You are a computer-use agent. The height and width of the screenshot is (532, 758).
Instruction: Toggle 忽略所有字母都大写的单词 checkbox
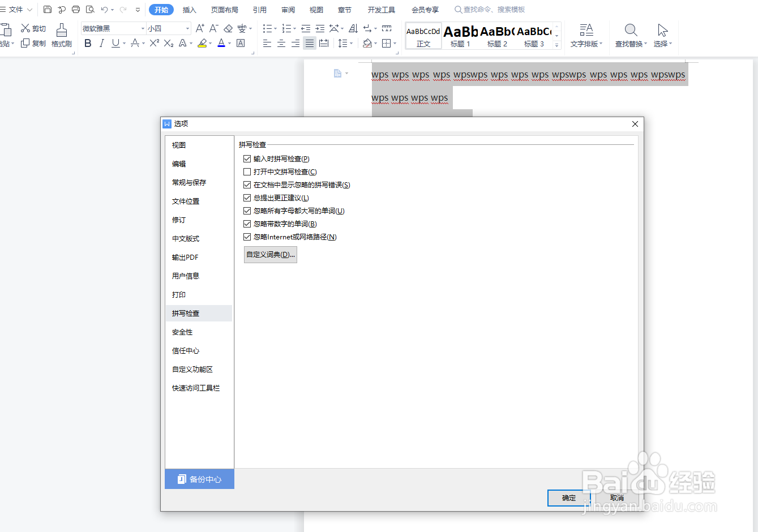click(x=247, y=211)
